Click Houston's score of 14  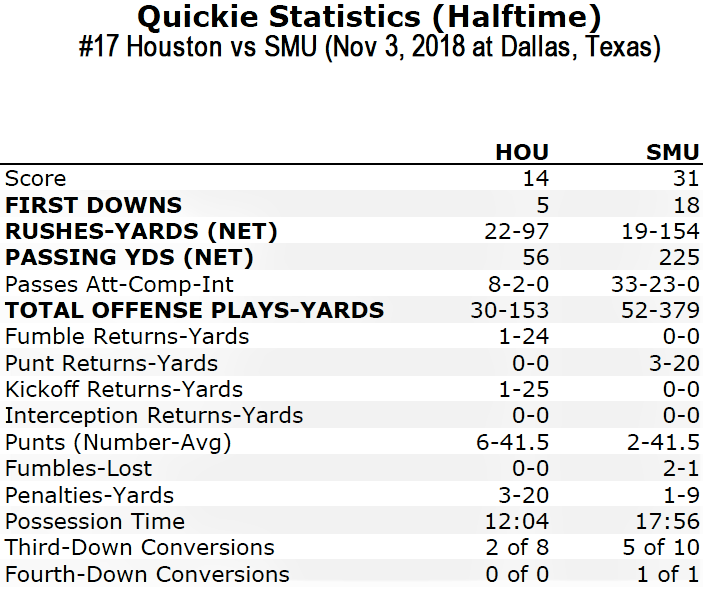pyautogui.click(x=535, y=178)
